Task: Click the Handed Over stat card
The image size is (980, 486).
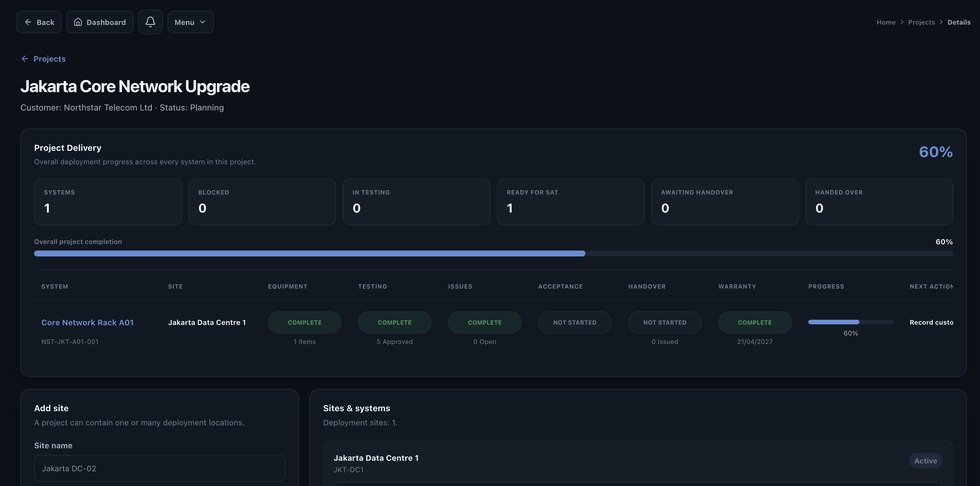Action: [x=879, y=202]
